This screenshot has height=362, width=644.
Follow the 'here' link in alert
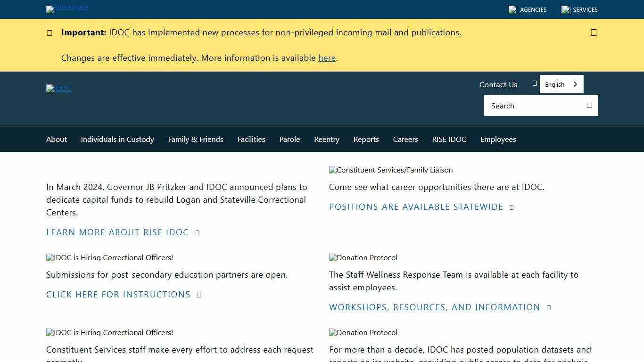coord(327,58)
